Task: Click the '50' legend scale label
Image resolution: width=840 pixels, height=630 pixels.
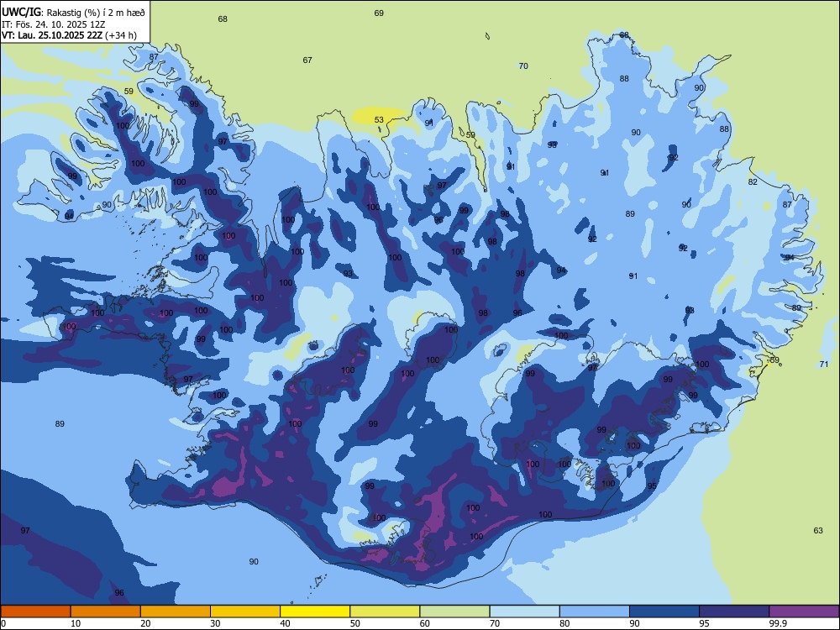Action: pyautogui.click(x=355, y=623)
